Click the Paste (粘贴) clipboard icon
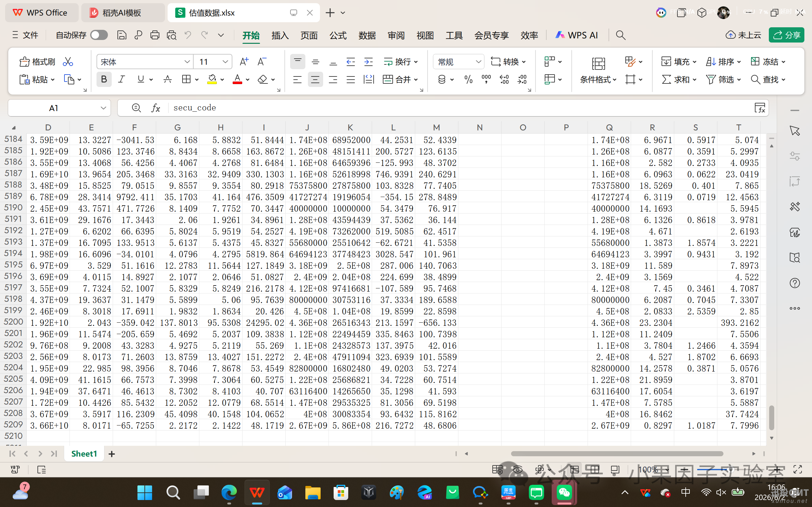812x507 pixels. (25, 79)
